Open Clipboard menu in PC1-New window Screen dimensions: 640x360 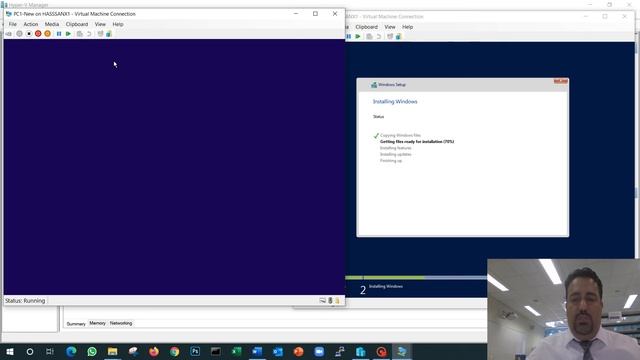click(x=77, y=24)
